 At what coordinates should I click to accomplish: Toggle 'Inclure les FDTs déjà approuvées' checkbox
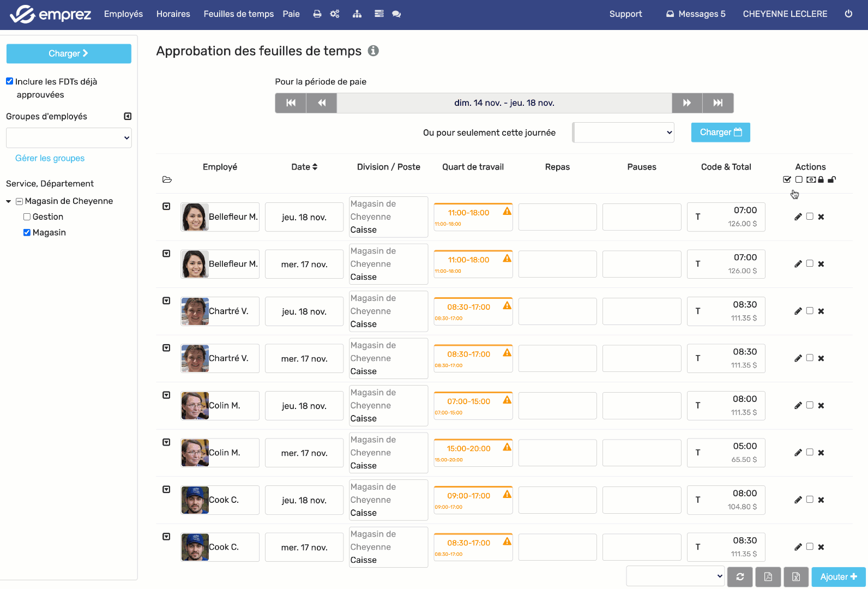pos(10,81)
